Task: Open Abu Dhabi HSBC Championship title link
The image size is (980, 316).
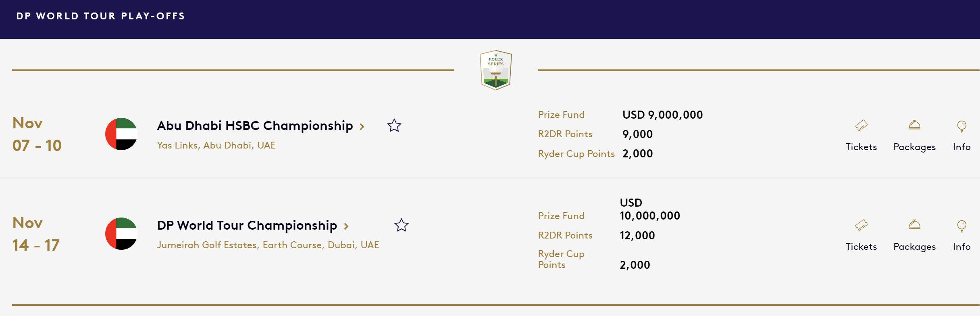Action: 255,126
